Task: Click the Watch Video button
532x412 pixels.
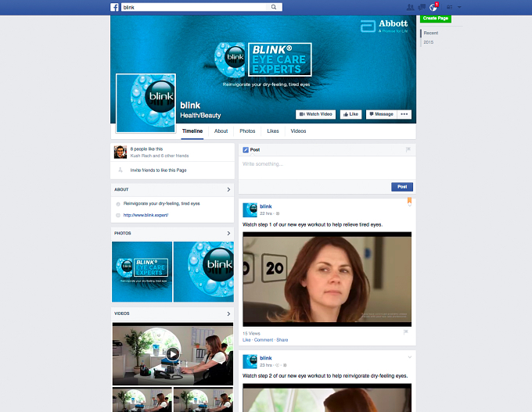Action: click(x=315, y=114)
